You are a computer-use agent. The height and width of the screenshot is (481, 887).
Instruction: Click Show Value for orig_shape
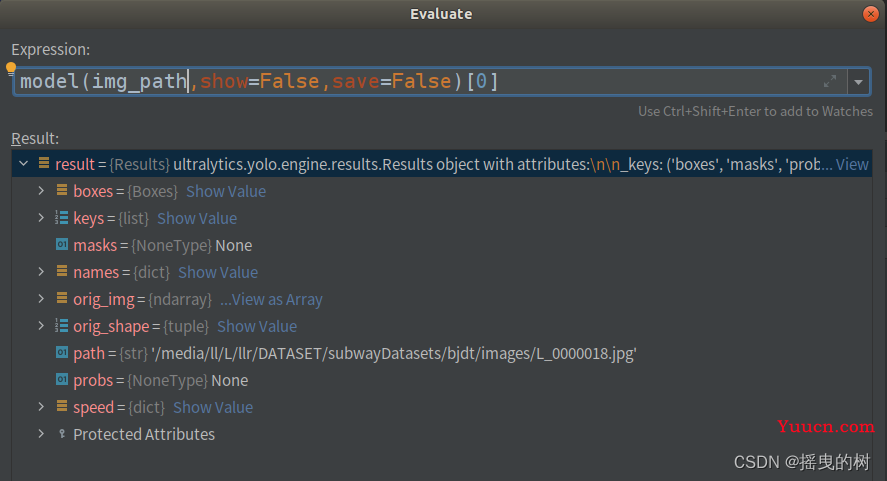click(x=257, y=327)
